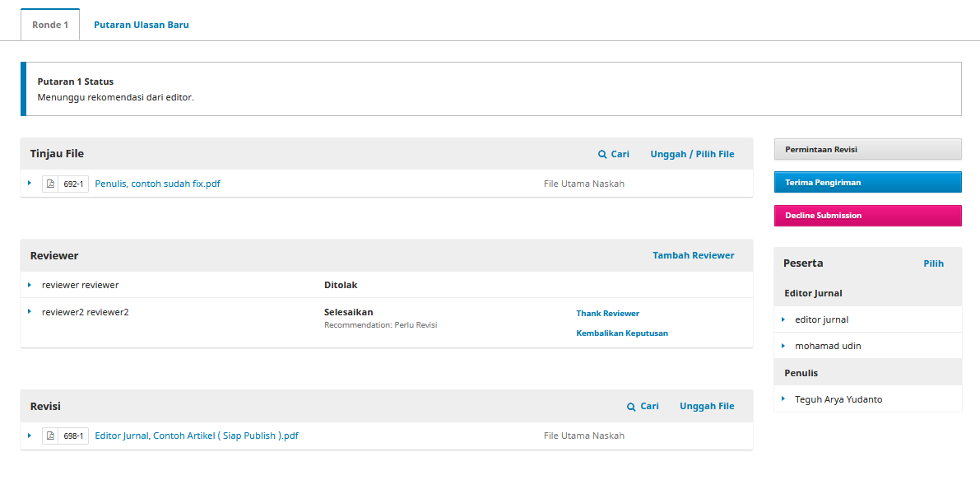Click PDF icon beside Editor Jurnal revision file
This screenshot has width=980, height=480.
50,436
